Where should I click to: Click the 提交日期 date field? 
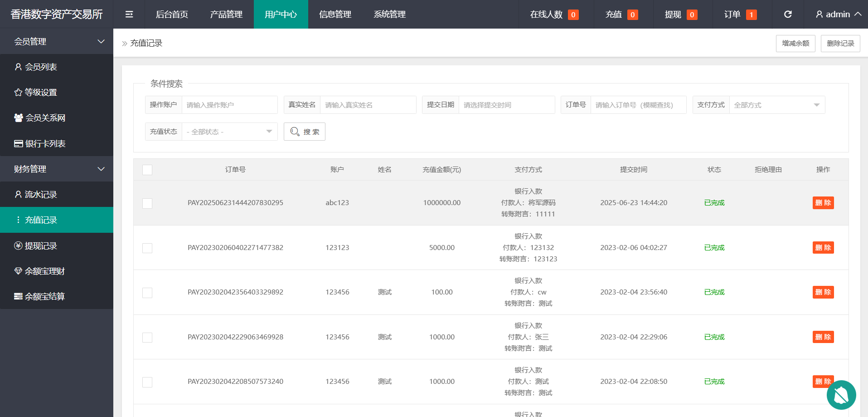pos(507,105)
